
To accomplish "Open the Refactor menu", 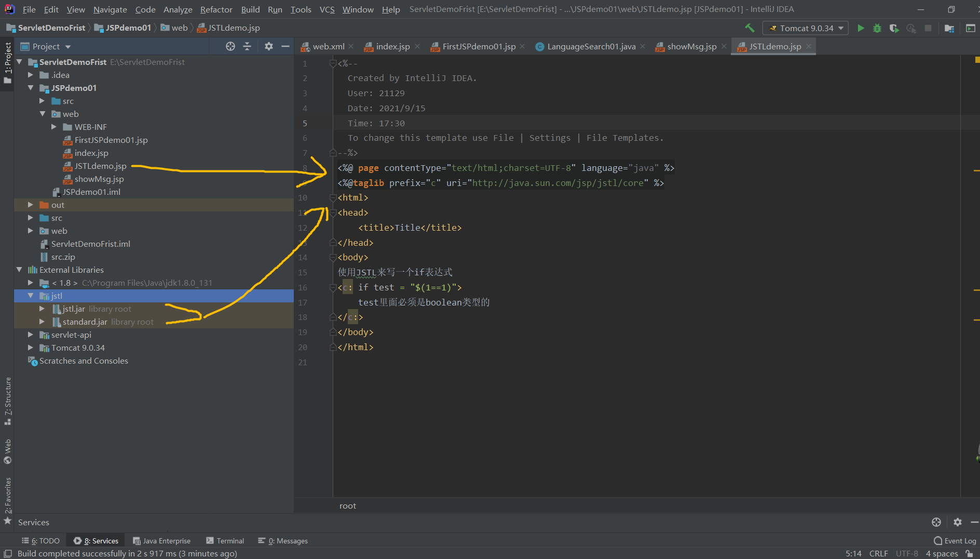I will coord(216,9).
